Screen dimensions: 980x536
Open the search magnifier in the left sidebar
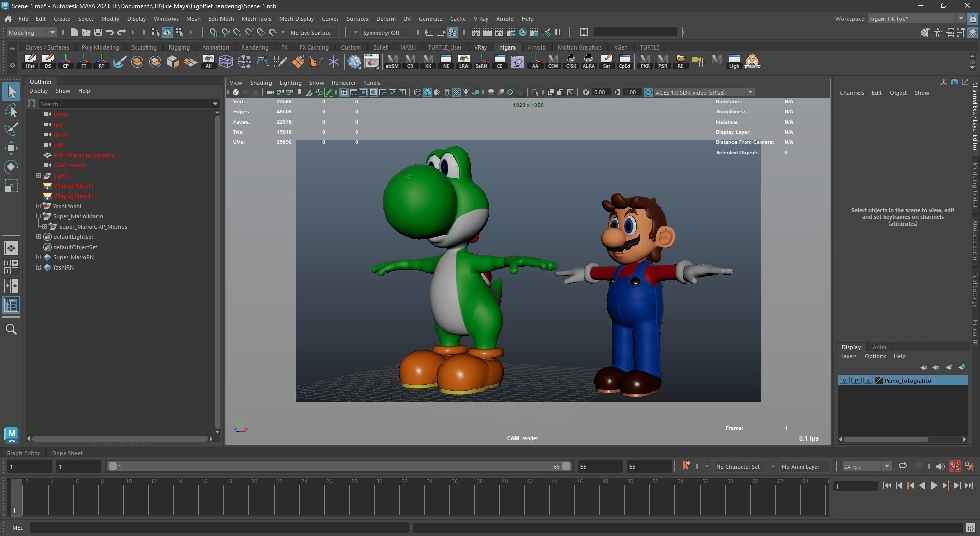click(x=11, y=329)
